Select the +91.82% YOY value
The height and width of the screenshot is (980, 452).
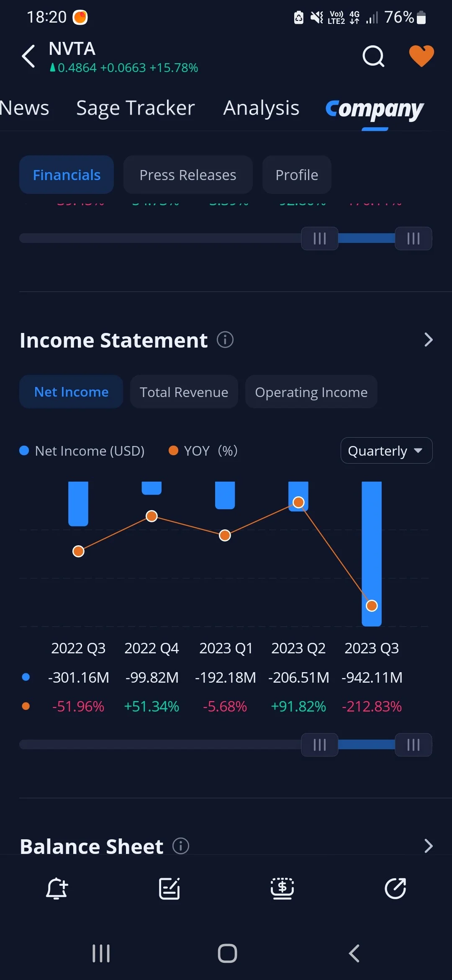(298, 707)
